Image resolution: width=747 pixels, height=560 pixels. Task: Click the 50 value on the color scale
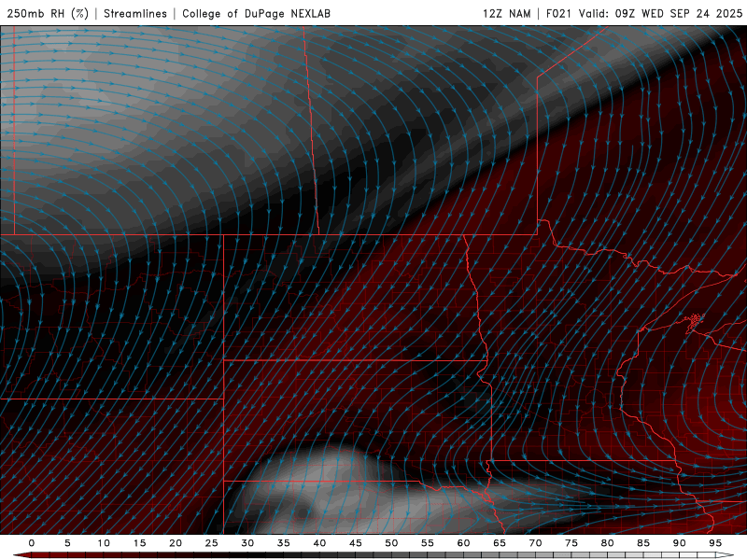[391, 543]
